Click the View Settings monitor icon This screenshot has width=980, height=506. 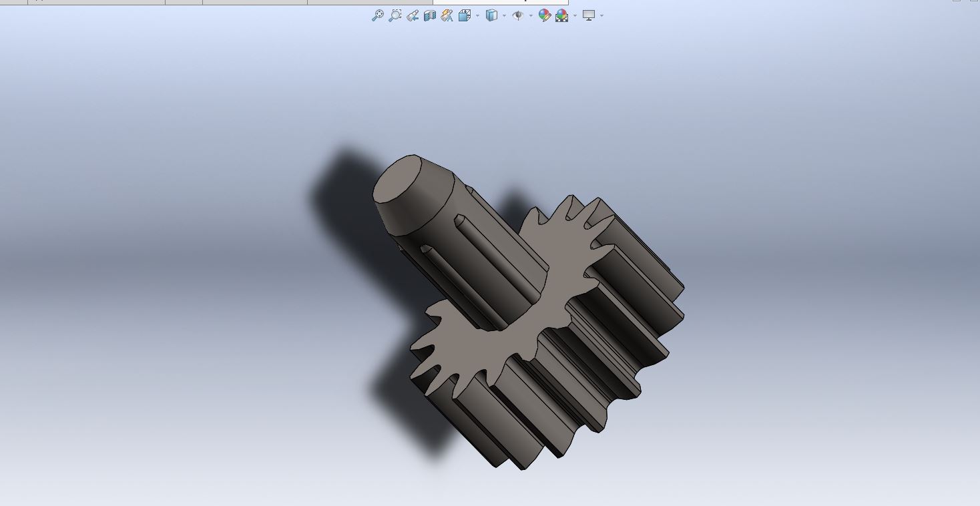(x=589, y=15)
